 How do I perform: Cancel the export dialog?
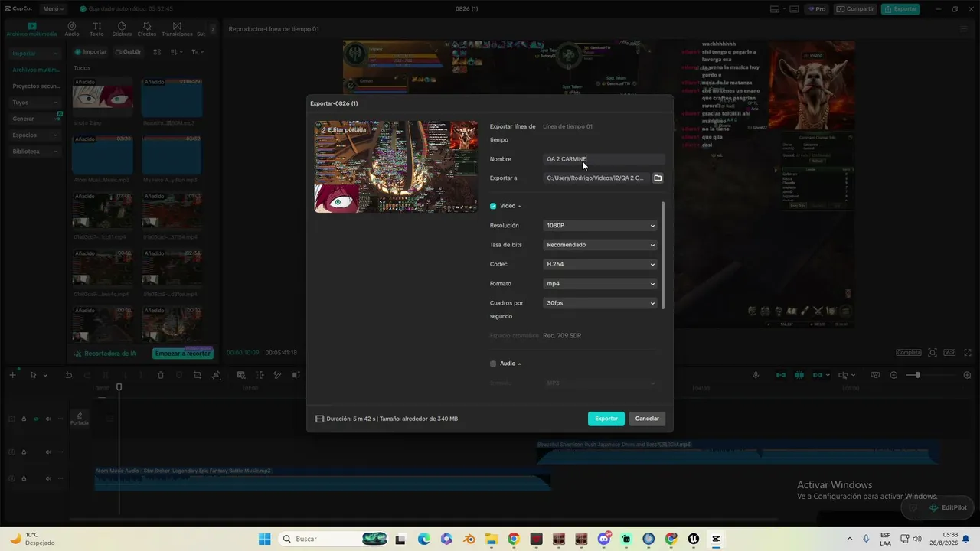(x=647, y=419)
